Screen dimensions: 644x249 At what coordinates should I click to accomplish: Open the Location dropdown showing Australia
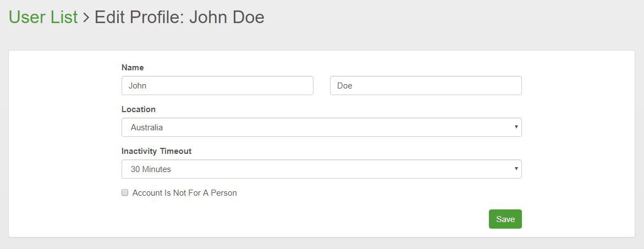pos(321,128)
